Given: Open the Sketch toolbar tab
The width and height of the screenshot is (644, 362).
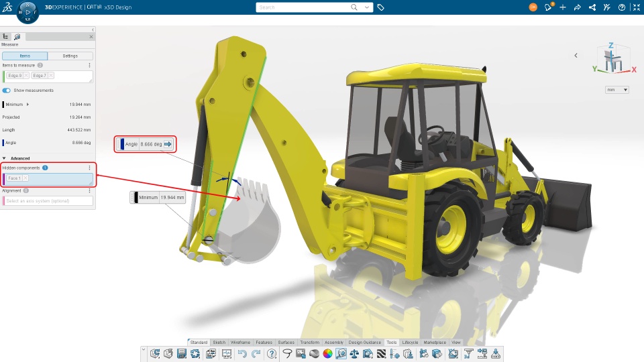Looking at the screenshot, I should pyautogui.click(x=219, y=343).
